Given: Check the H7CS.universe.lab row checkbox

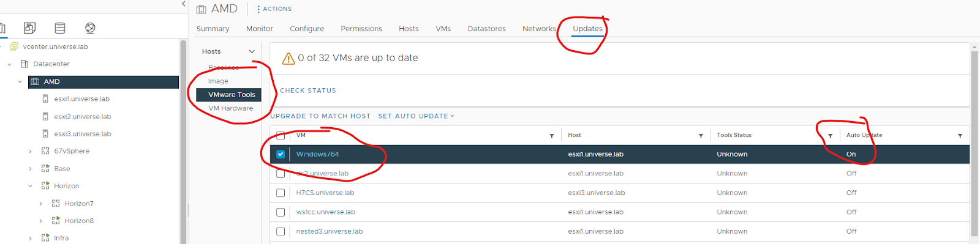Looking at the screenshot, I should 281,193.
